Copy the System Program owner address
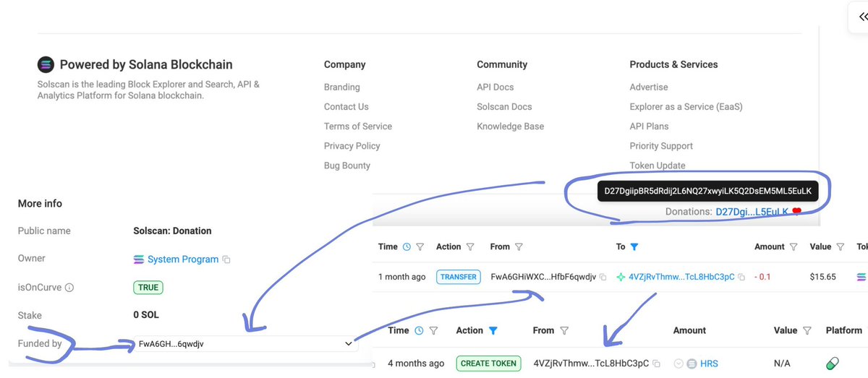 click(226, 259)
